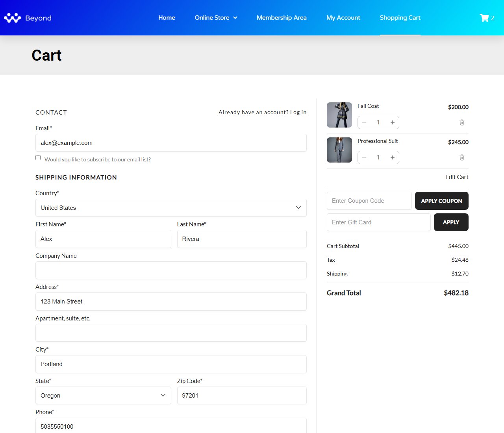Click the Professional Suit product name
The height and width of the screenshot is (433, 504).
click(x=378, y=141)
